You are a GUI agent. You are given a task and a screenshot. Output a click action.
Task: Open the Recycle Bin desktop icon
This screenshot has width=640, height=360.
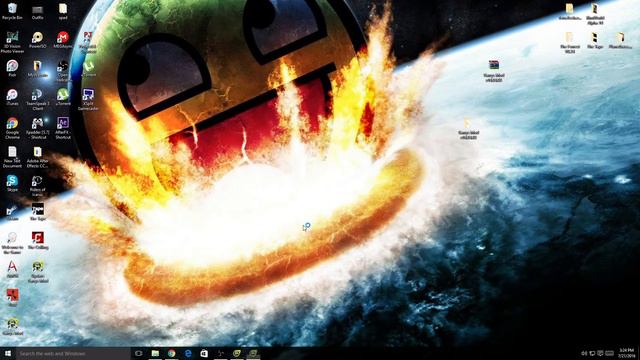(12, 11)
